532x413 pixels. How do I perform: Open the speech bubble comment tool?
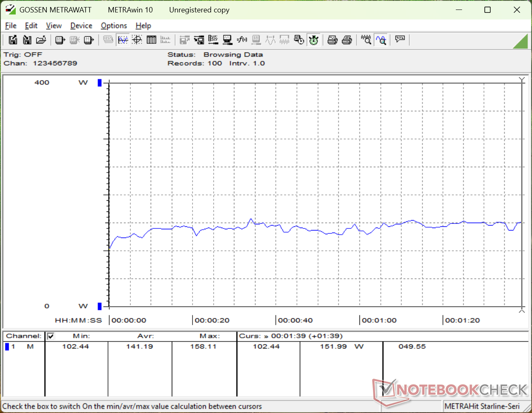click(x=400, y=40)
